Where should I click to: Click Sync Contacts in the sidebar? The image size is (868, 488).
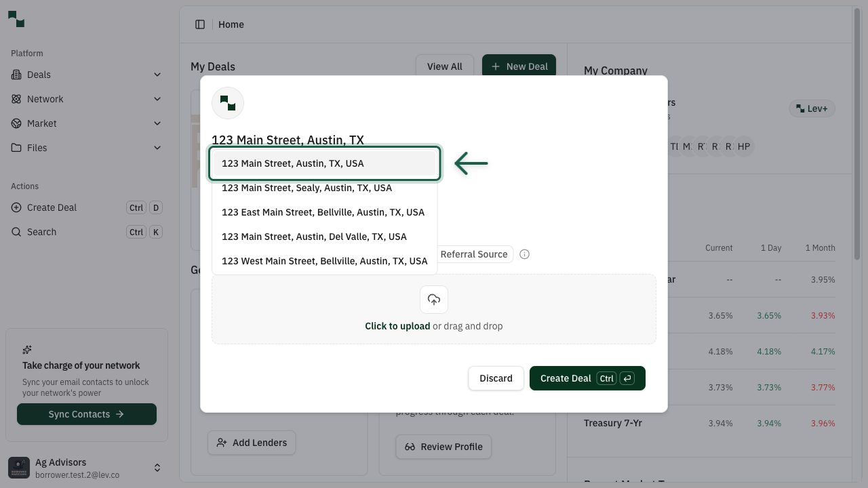tap(86, 414)
